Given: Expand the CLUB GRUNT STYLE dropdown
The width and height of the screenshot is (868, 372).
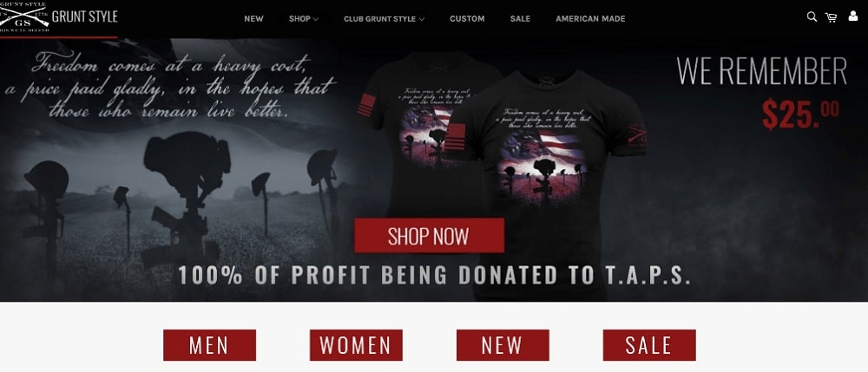Looking at the screenshot, I should point(384,19).
